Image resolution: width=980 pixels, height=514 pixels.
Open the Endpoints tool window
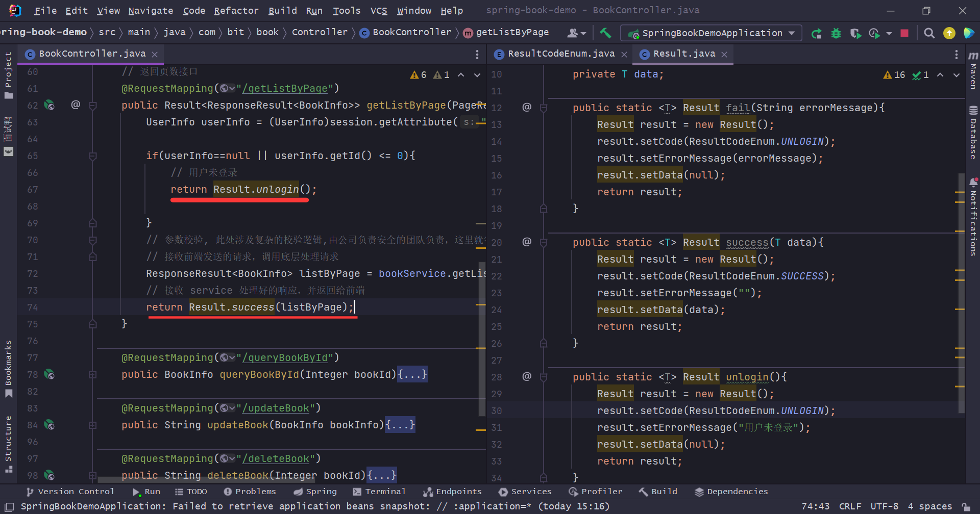[x=453, y=492]
